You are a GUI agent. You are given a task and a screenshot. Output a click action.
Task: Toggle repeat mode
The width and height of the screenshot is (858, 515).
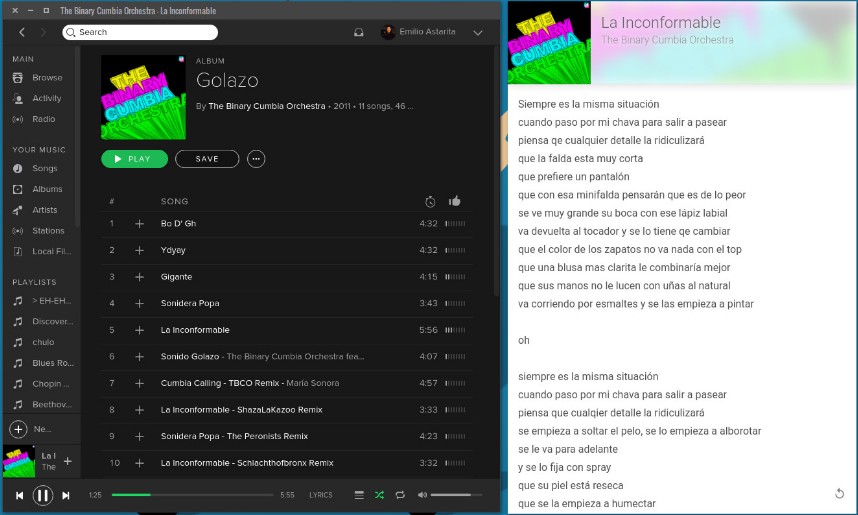pyautogui.click(x=400, y=495)
